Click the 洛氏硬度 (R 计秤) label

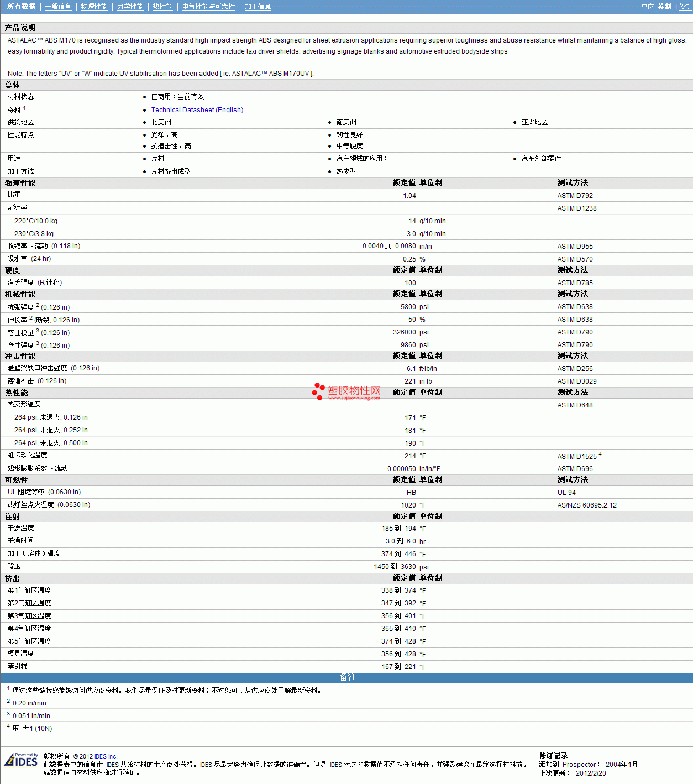pyautogui.click(x=35, y=283)
